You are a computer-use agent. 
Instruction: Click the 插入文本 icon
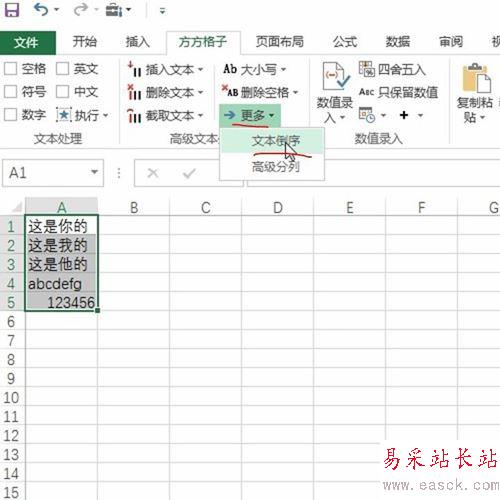click(134, 69)
